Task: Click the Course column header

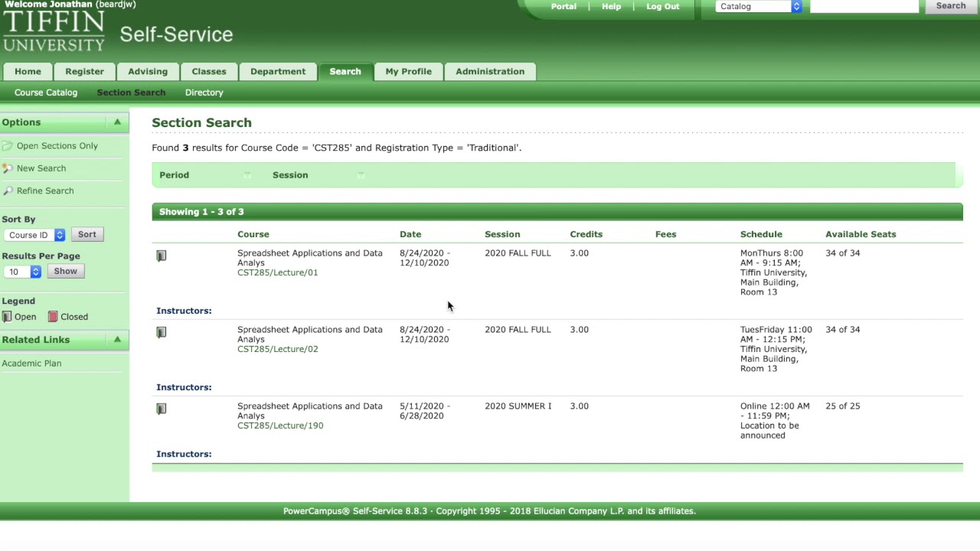Action: click(253, 234)
